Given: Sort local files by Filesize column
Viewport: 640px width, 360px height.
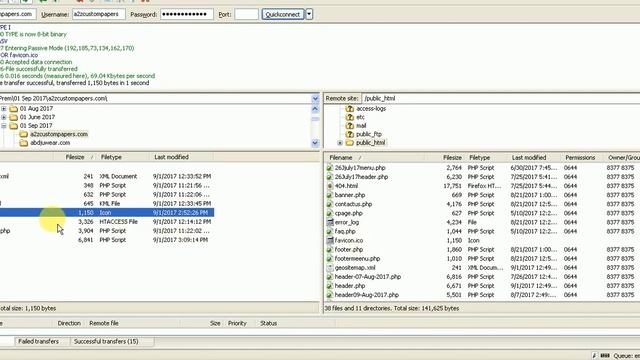Looking at the screenshot, I should (75, 157).
